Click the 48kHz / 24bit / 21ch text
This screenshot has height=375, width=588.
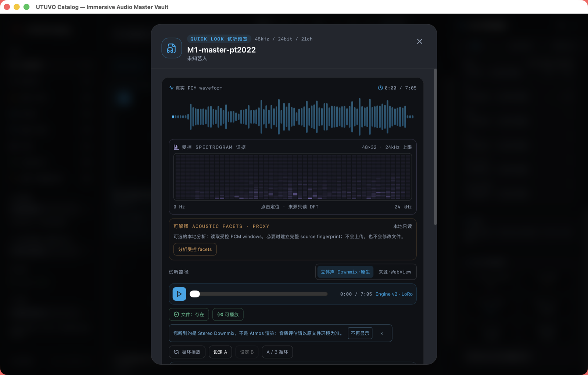pos(284,39)
